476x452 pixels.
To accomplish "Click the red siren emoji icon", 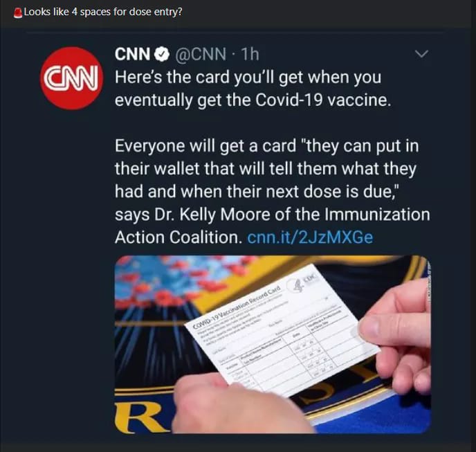I will pos(18,13).
